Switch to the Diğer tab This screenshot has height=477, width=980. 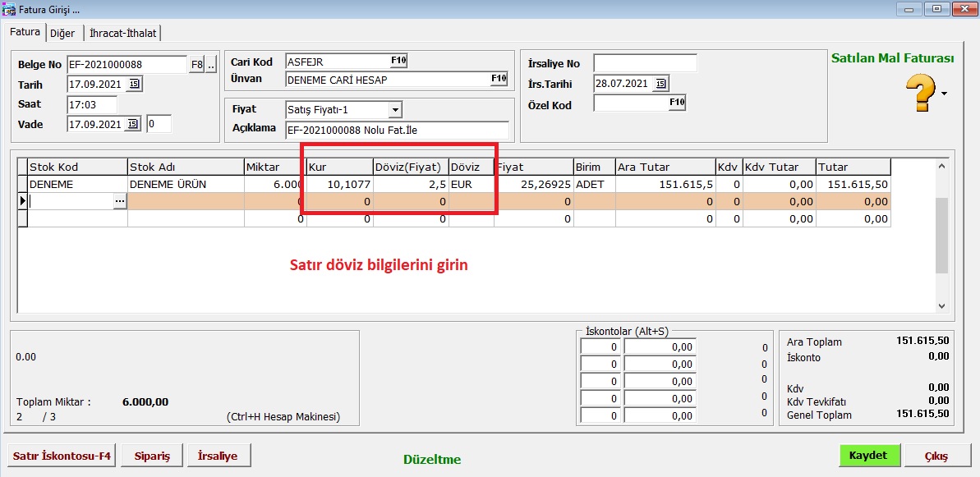[x=62, y=33]
